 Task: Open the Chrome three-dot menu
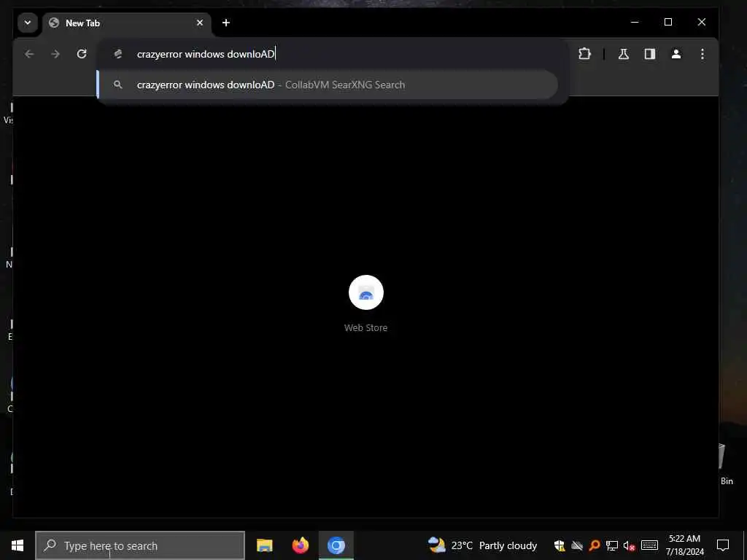click(x=703, y=54)
